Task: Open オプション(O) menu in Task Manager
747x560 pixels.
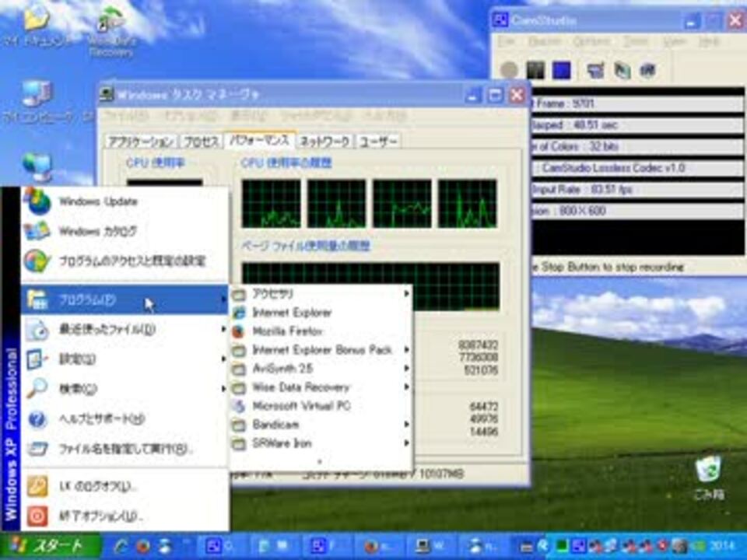Action: coord(191,116)
